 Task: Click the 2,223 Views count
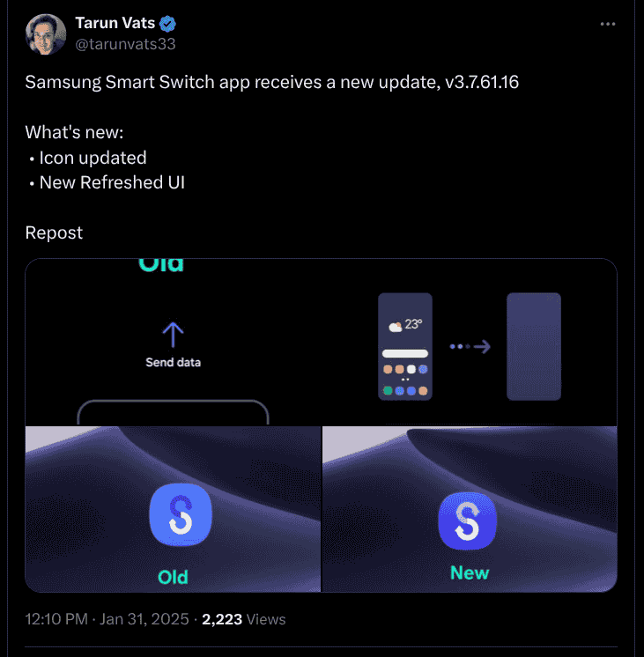coord(244,619)
